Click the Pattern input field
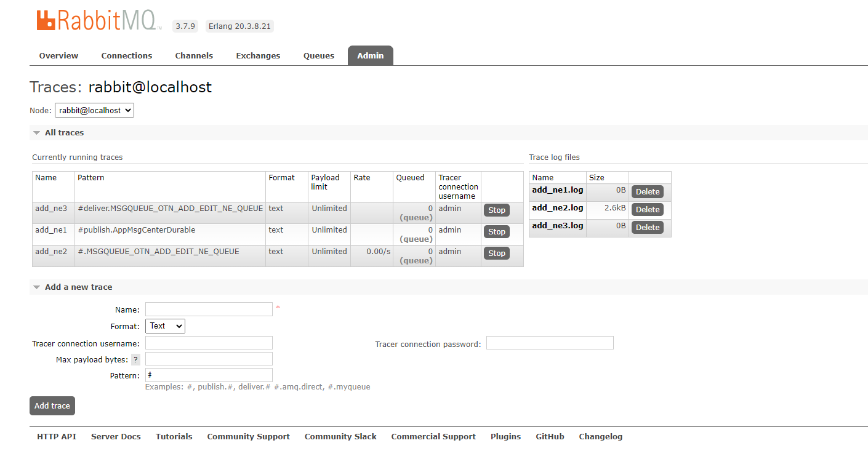 [x=209, y=375]
